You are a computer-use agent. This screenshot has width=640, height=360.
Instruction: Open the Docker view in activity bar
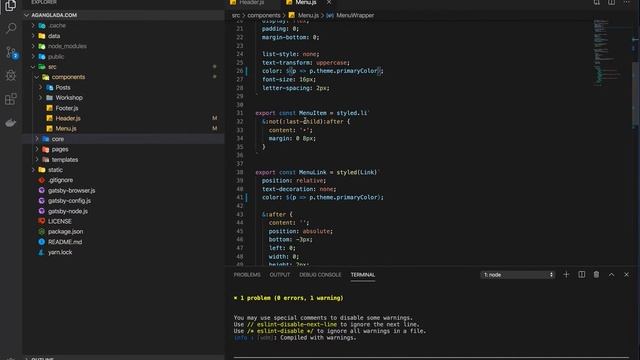click(x=11, y=122)
